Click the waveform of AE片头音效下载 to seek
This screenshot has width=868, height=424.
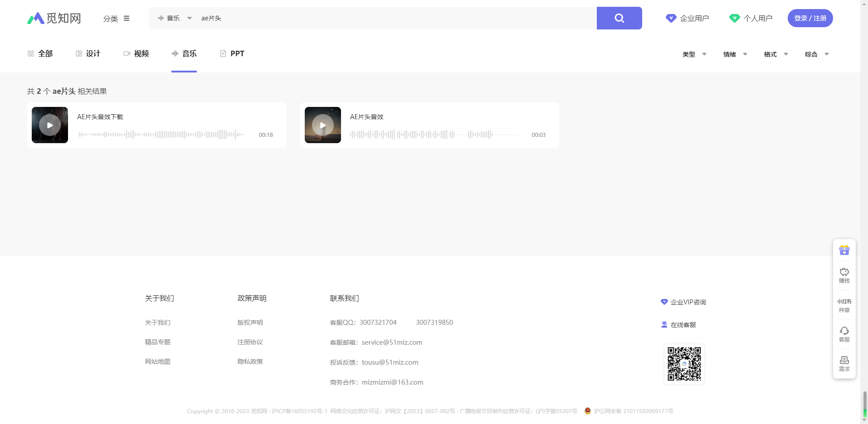[161, 134]
